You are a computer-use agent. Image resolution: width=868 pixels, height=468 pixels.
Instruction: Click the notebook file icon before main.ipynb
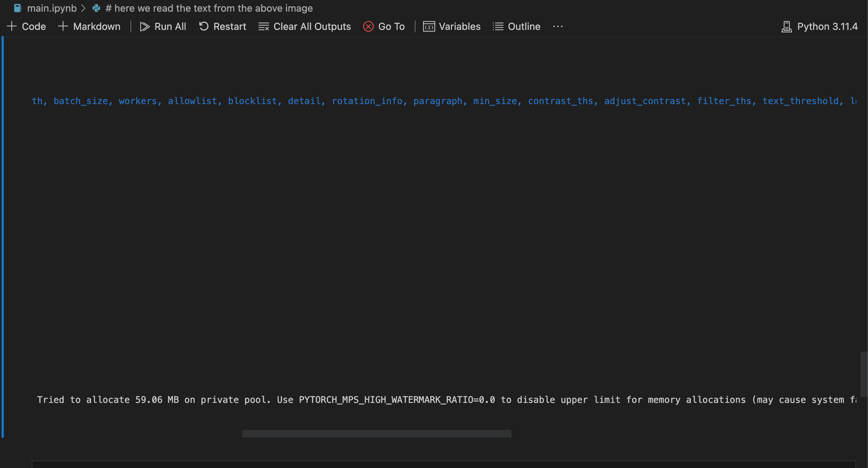pyautogui.click(x=18, y=8)
